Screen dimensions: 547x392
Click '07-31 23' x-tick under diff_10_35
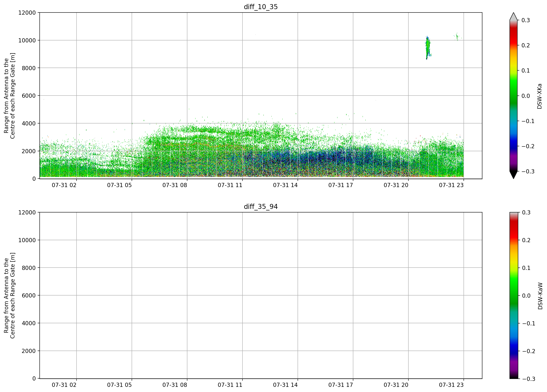[451, 185]
